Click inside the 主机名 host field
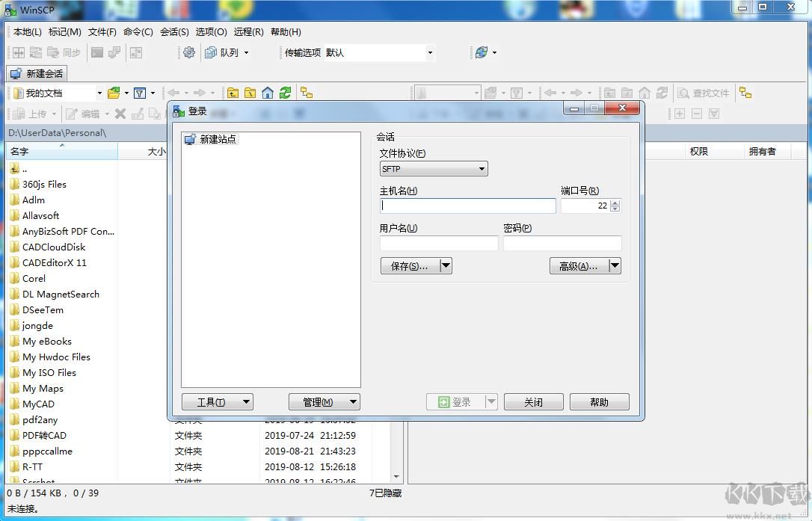 467,206
